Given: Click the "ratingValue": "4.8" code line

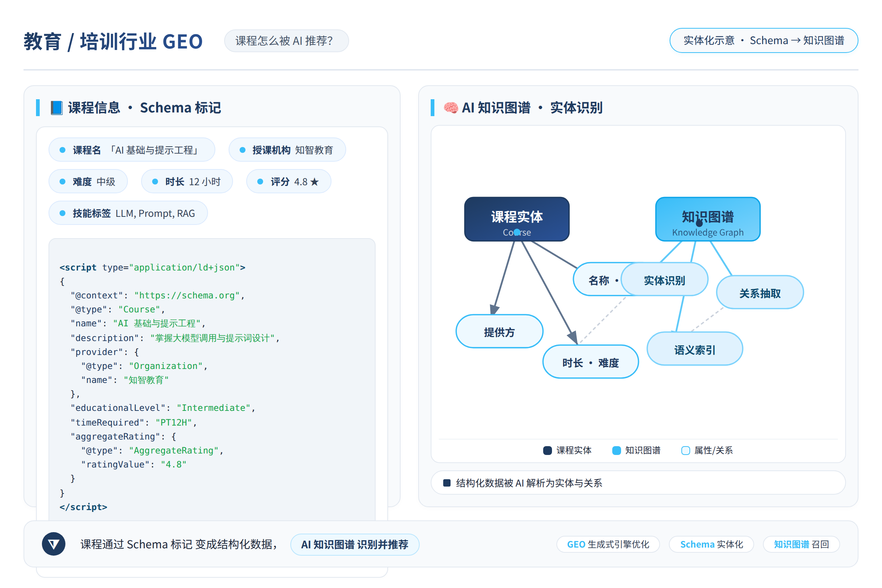Looking at the screenshot, I should click(134, 465).
